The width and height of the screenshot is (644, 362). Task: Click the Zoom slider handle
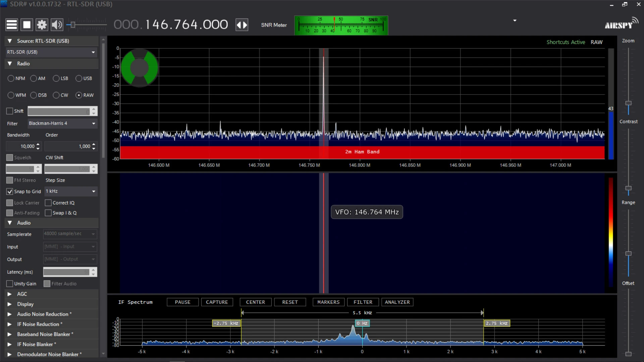(x=628, y=103)
